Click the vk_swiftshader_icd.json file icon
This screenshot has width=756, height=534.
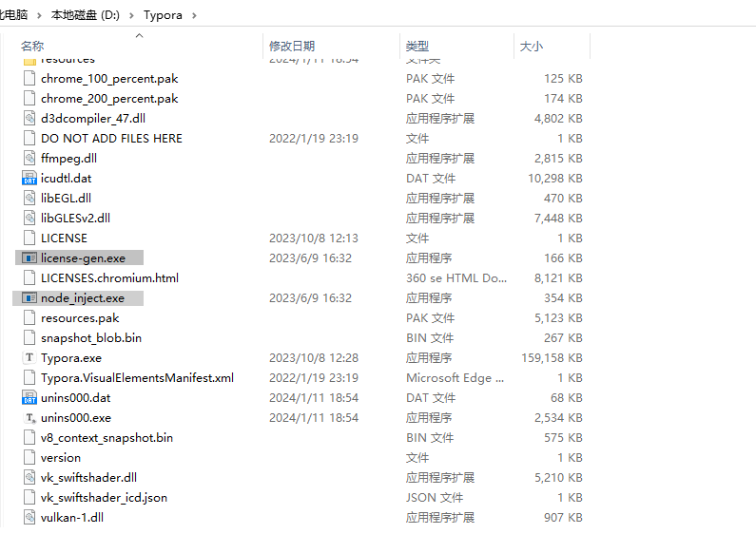(x=29, y=497)
